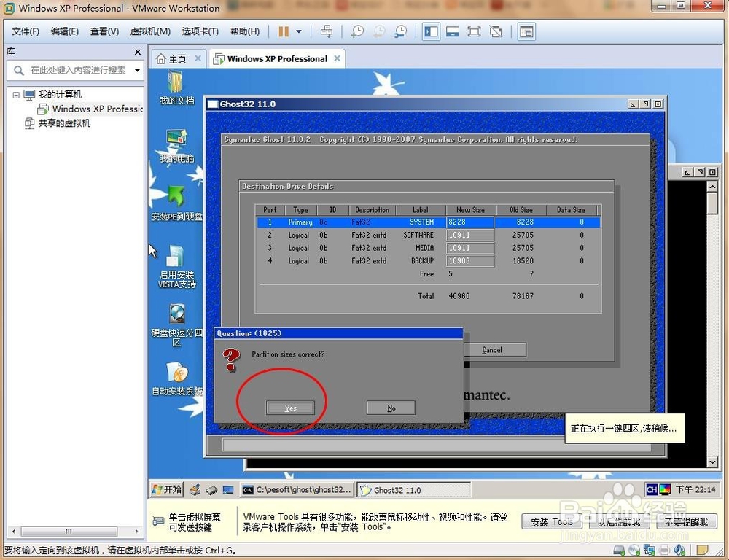Click the 硬盘快速分四区 desktop icon

(176, 324)
